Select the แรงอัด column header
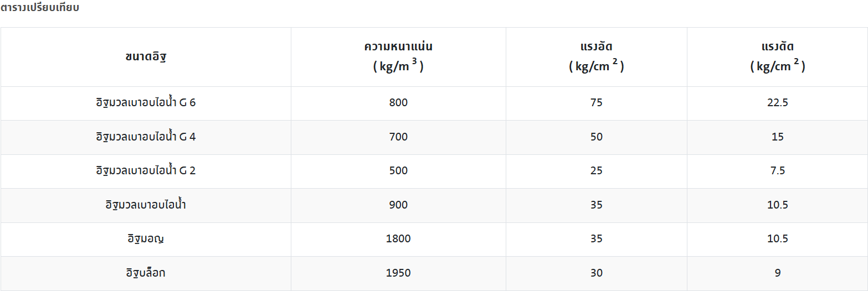 [x=596, y=46]
